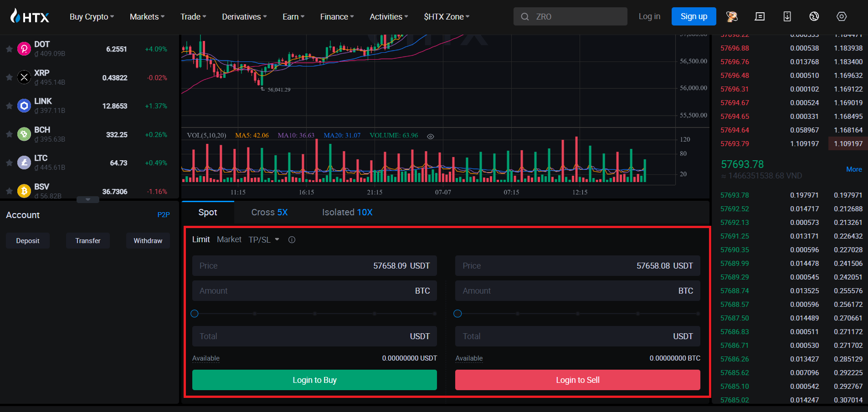Click the BCH coin icon
The width and height of the screenshot is (868, 412).
tap(24, 134)
